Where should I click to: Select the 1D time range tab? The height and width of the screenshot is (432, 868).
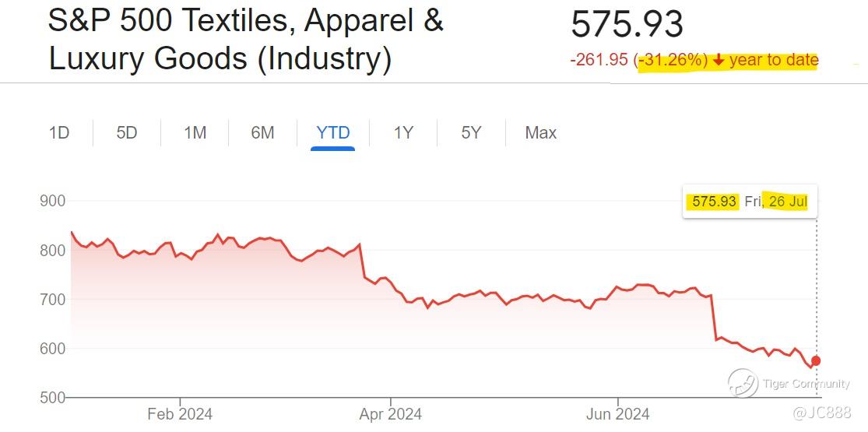(59, 133)
